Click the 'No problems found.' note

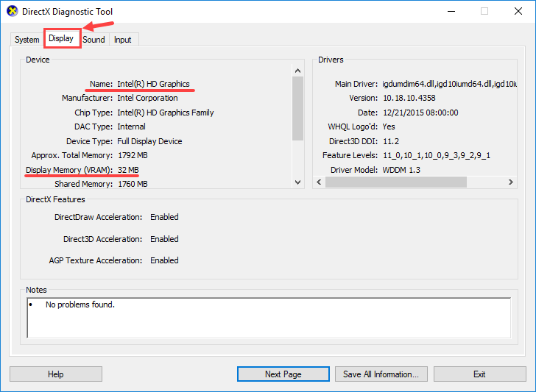(80, 304)
